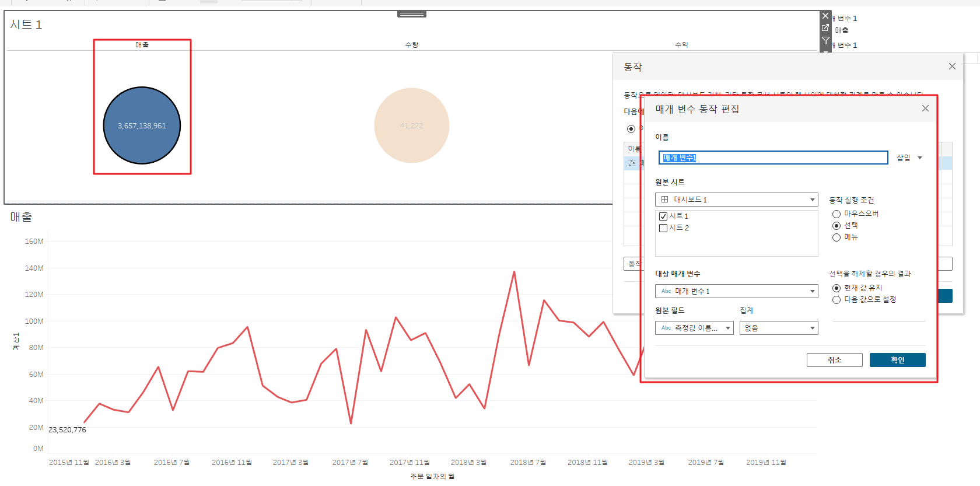
Task: Click the 확인 button
Action: coord(898,360)
